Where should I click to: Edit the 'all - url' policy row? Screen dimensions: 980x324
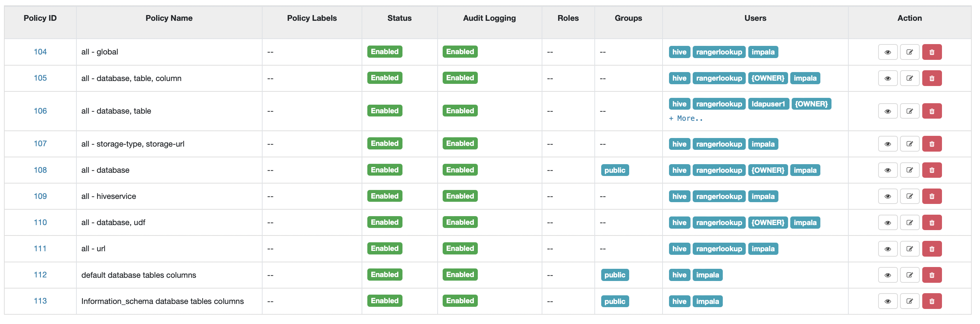click(x=909, y=249)
